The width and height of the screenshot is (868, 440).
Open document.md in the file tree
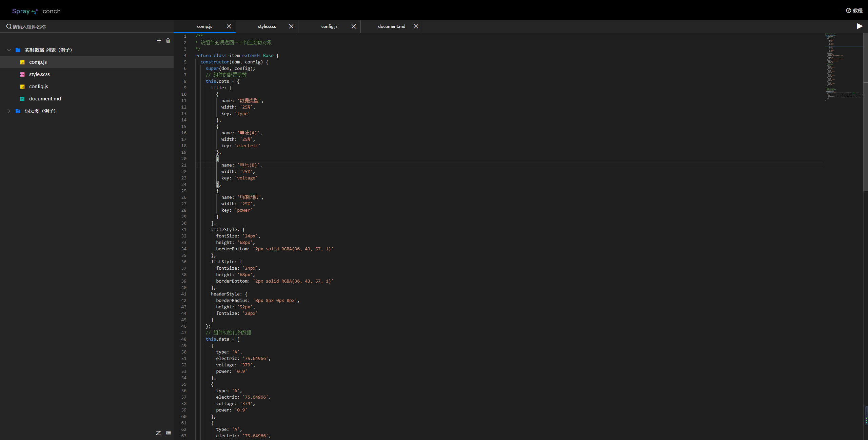click(45, 99)
